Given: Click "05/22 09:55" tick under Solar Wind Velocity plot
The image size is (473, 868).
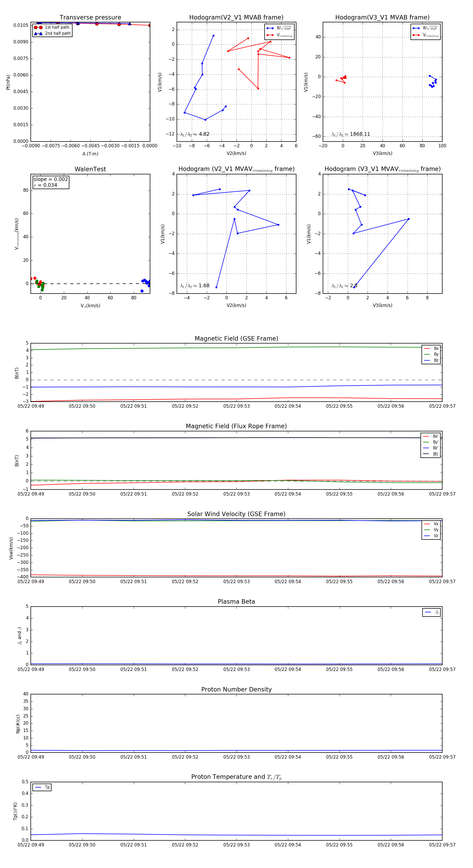Looking at the screenshot, I should point(339,582).
